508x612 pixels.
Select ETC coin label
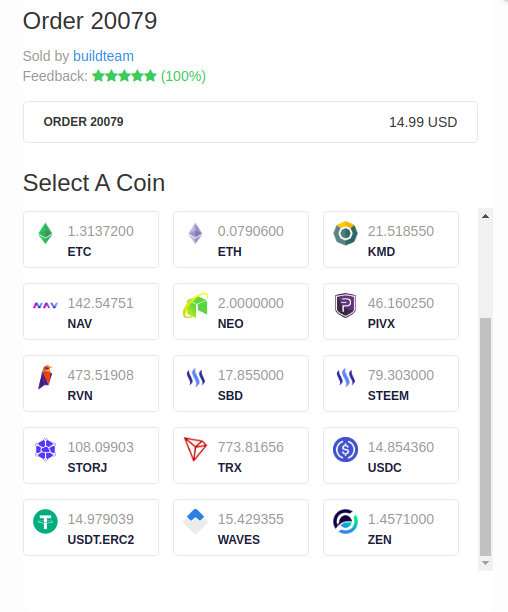coord(79,252)
